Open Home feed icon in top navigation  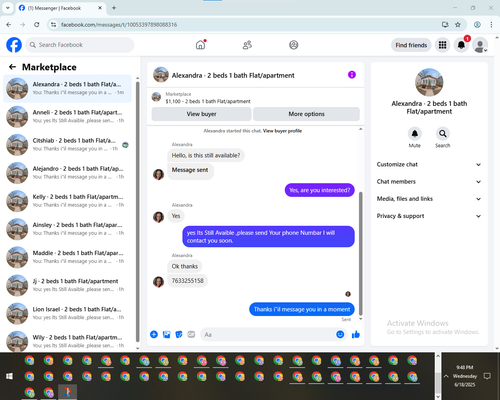click(x=200, y=45)
